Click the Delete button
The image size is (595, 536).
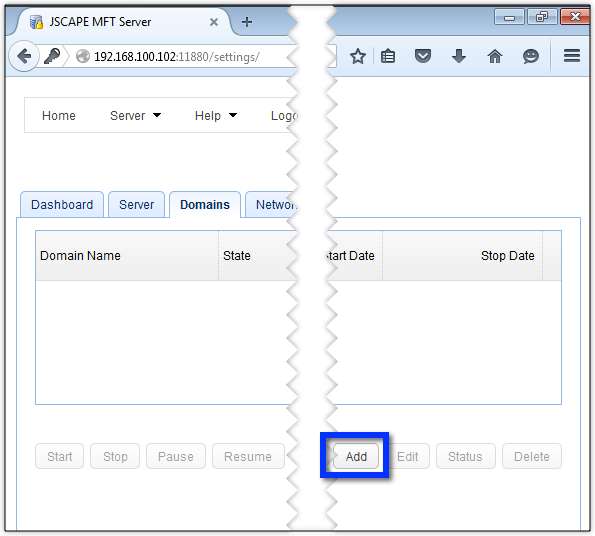[532, 456]
